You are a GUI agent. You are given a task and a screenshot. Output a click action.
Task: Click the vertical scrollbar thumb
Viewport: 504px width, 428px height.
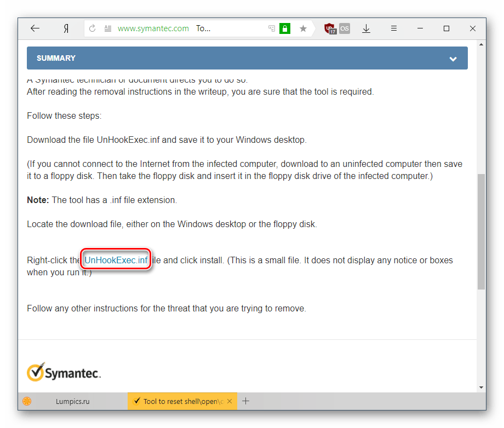481,230
